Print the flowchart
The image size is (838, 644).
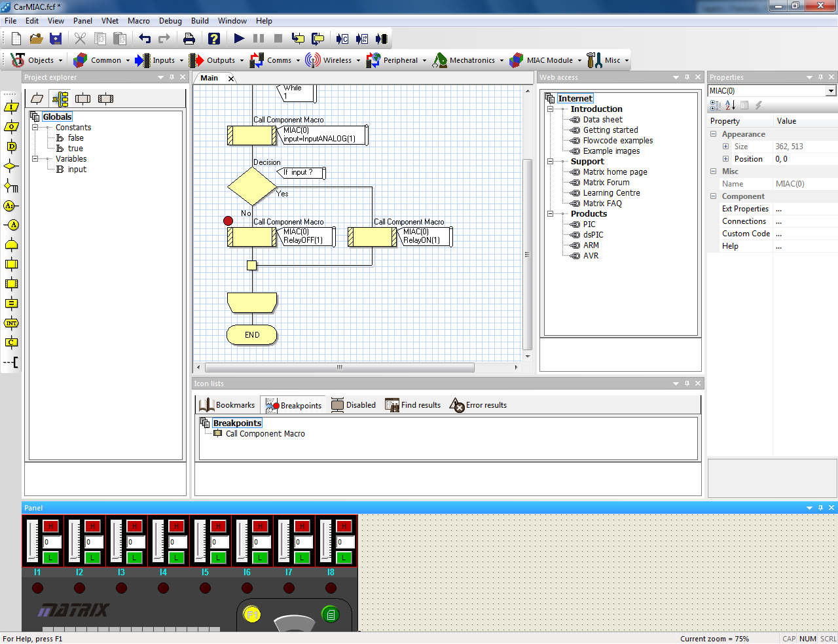(x=189, y=39)
